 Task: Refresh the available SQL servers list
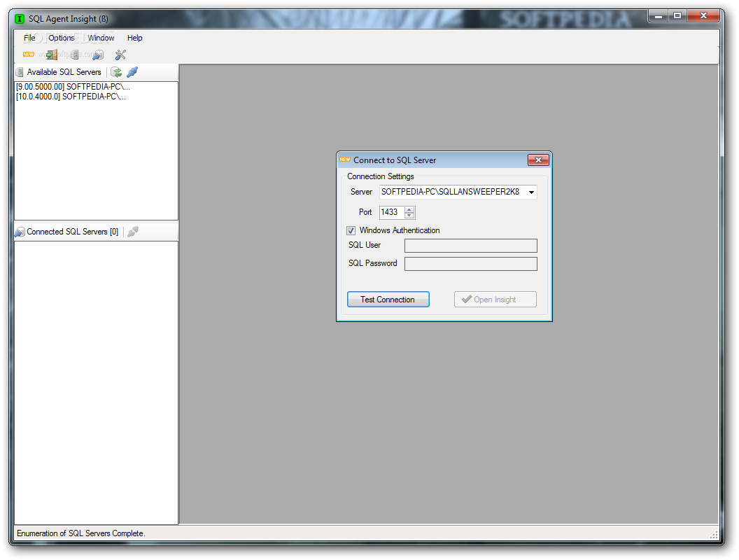[x=116, y=72]
